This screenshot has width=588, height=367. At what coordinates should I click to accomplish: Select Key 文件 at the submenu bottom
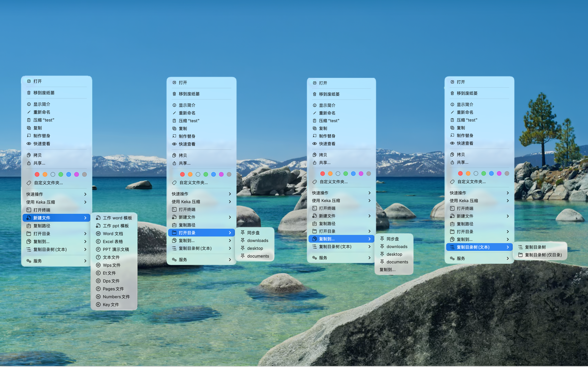[111, 304]
